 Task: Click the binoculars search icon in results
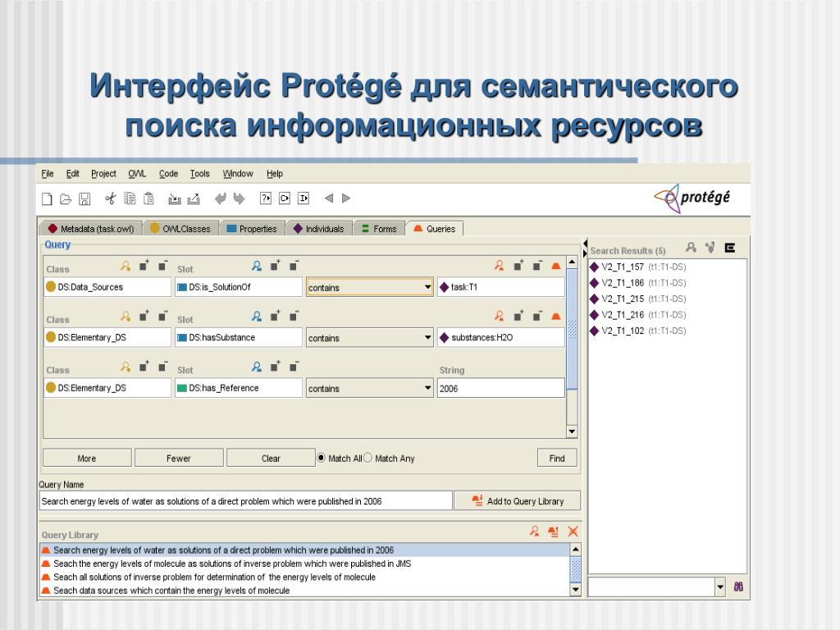click(738, 587)
